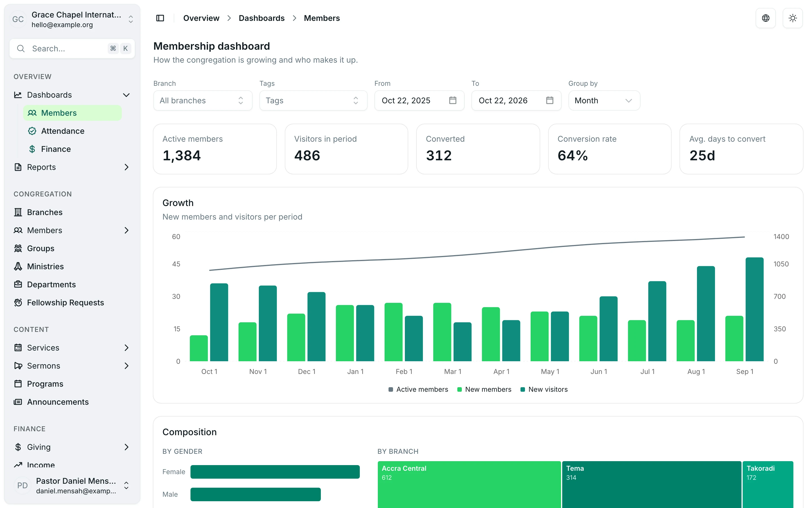
Task: Expand the Reports submenu chevron
Action: pos(127,167)
